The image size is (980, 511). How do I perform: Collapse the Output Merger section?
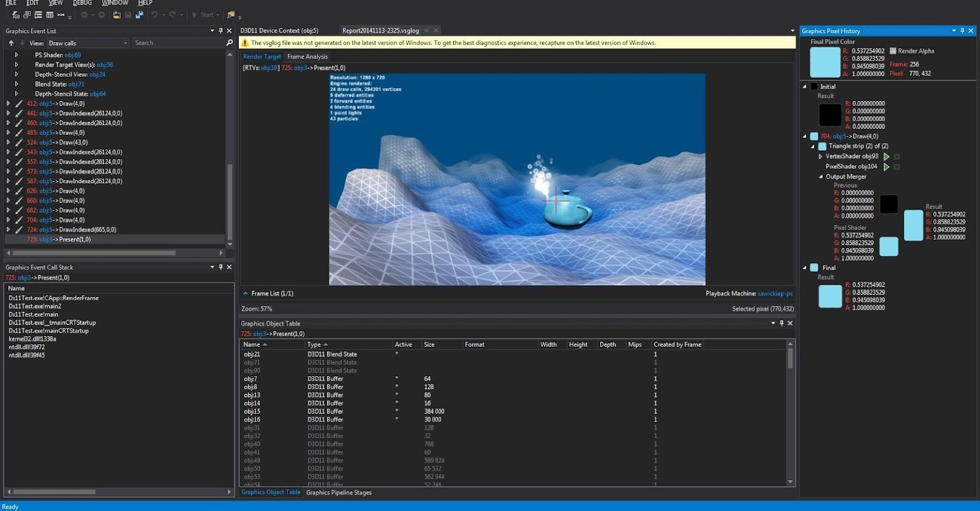(x=820, y=177)
